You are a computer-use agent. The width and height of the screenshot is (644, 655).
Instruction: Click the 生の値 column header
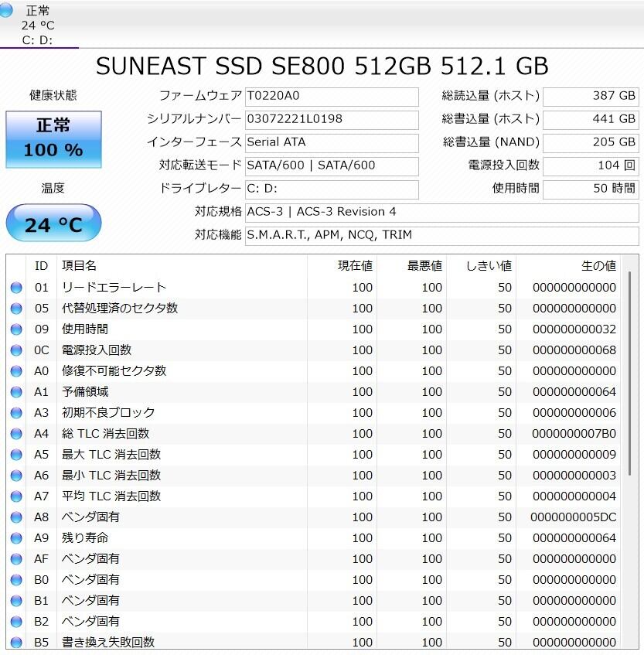598,266
